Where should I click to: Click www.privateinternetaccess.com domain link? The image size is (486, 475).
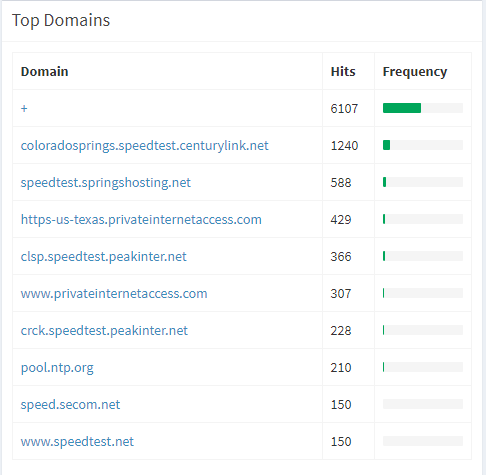pos(114,294)
